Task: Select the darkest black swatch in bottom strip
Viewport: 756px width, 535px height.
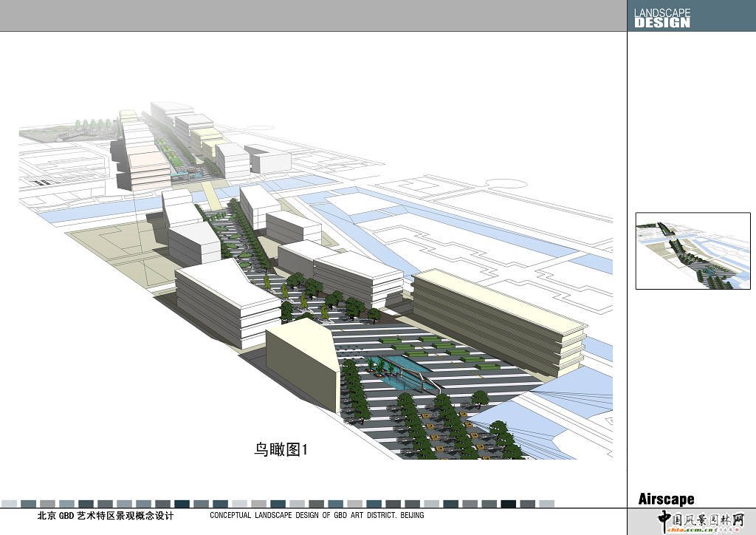Action: (x=508, y=503)
